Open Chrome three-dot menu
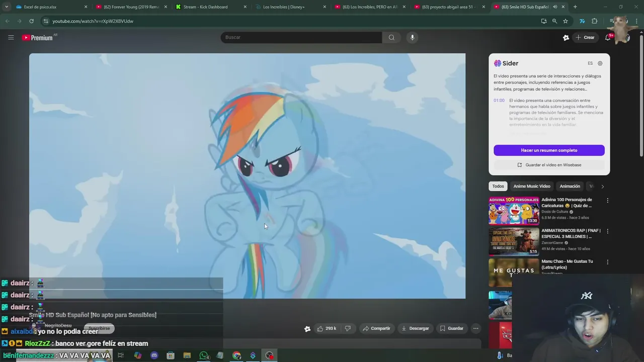 (x=635, y=21)
